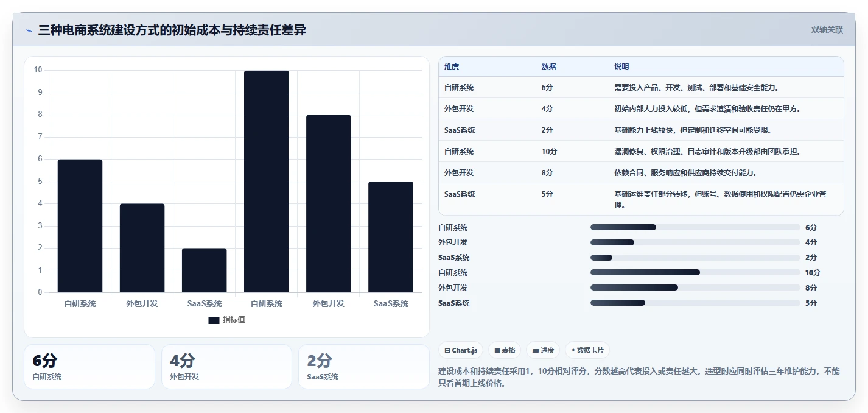
Task: Click text 需要投入产品、开发、测试、部署和基础安全能力
Action: click(x=696, y=88)
